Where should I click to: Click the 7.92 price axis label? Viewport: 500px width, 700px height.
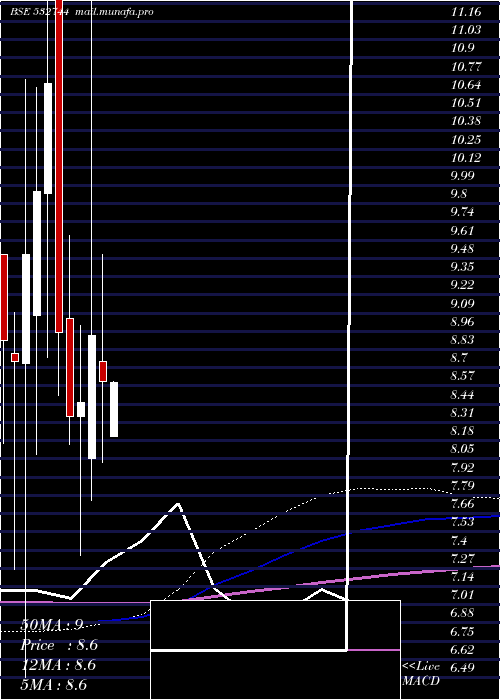(x=463, y=468)
